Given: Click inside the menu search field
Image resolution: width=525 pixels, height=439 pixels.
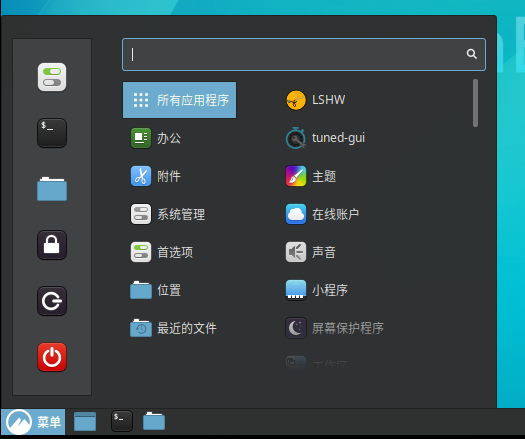Looking at the screenshot, I should (x=304, y=54).
